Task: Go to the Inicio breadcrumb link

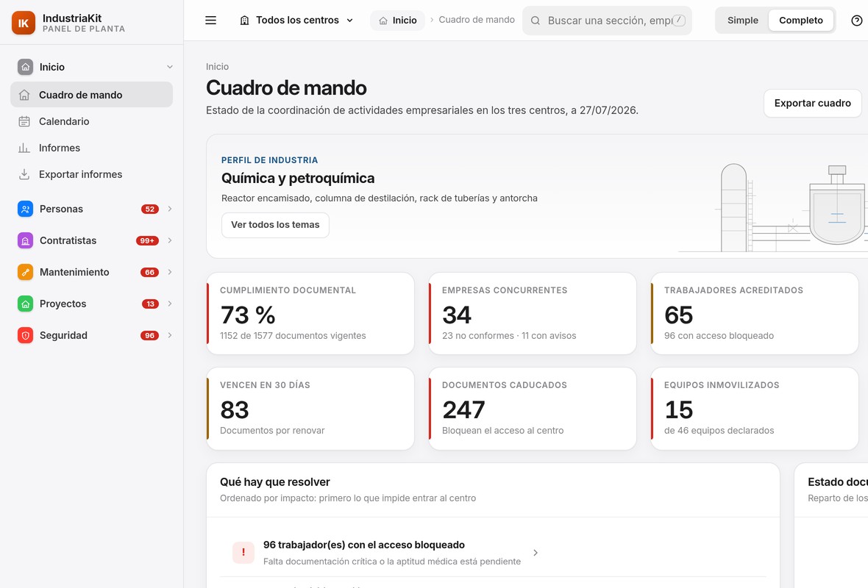Action: [x=397, y=21]
